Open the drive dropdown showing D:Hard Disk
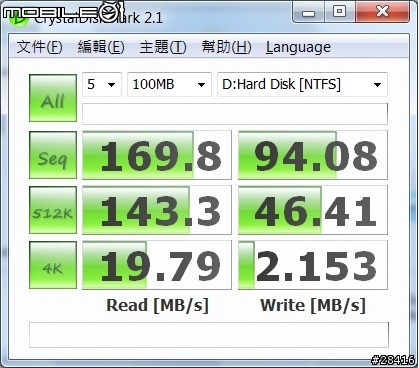 [302, 84]
